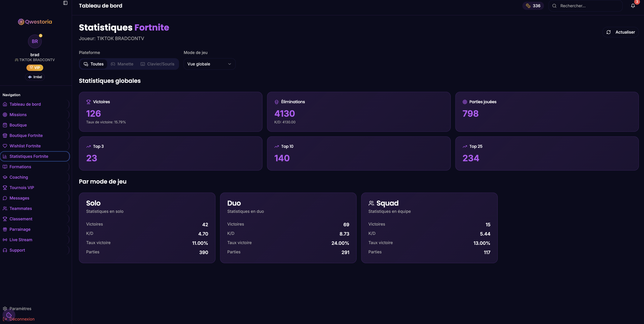The height and width of the screenshot is (324, 644).
Task: Click the broadcast icon for Live Stream
Action: pyautogui.click(x=5, y=240)
